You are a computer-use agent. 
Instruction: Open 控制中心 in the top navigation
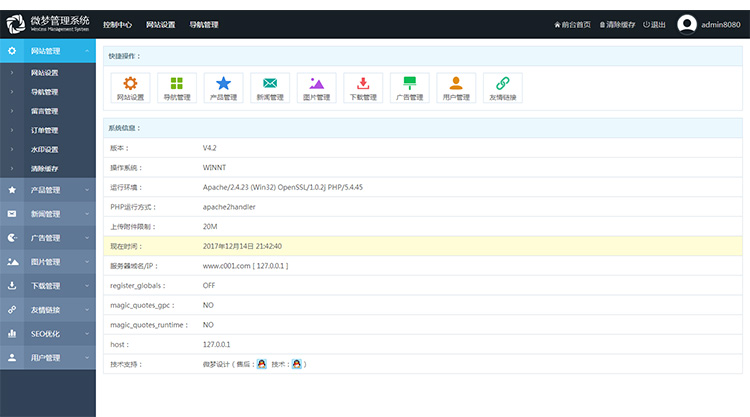pyautogui.click(x=118, y=24)
